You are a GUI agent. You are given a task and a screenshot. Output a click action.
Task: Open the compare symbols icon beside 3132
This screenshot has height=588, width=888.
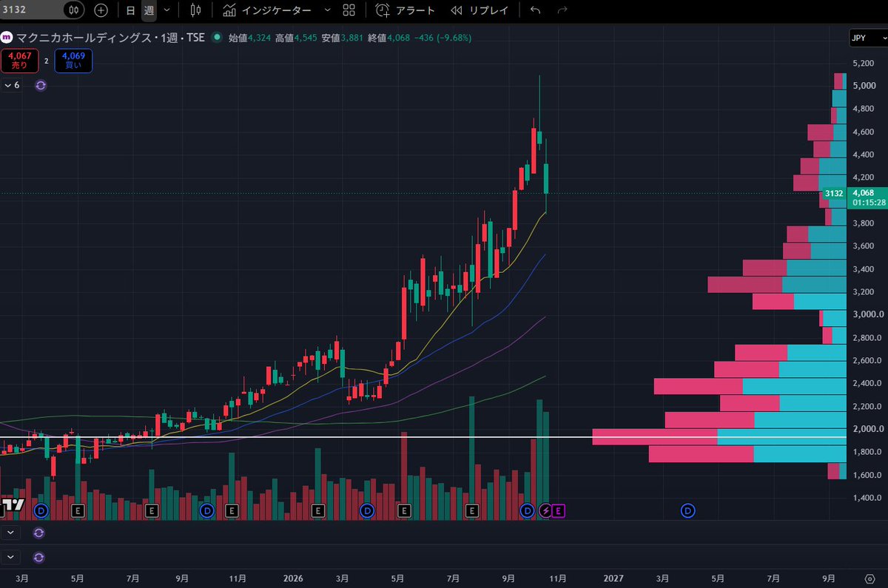[74, 10]
